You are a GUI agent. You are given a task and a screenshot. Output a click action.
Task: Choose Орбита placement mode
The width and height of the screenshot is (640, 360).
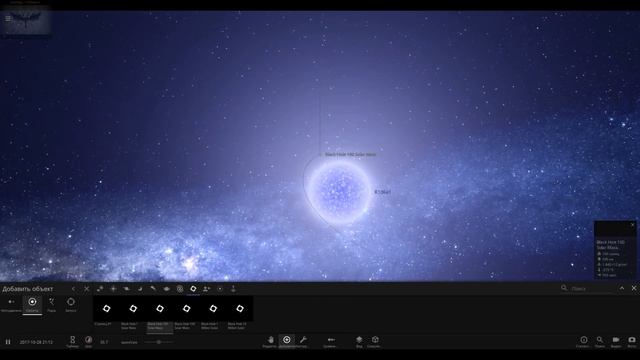32,304
